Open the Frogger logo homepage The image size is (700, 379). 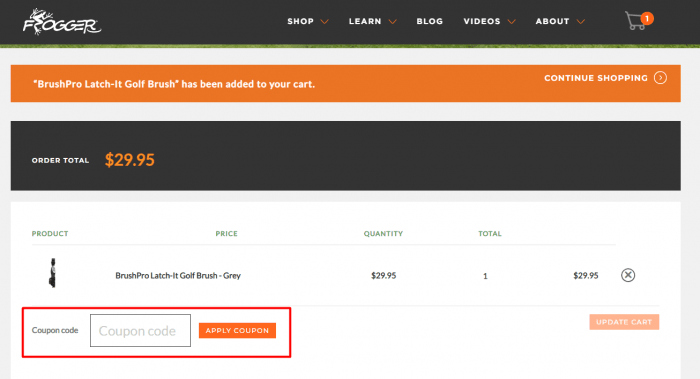pyautogui.click(x=62, y=21)
